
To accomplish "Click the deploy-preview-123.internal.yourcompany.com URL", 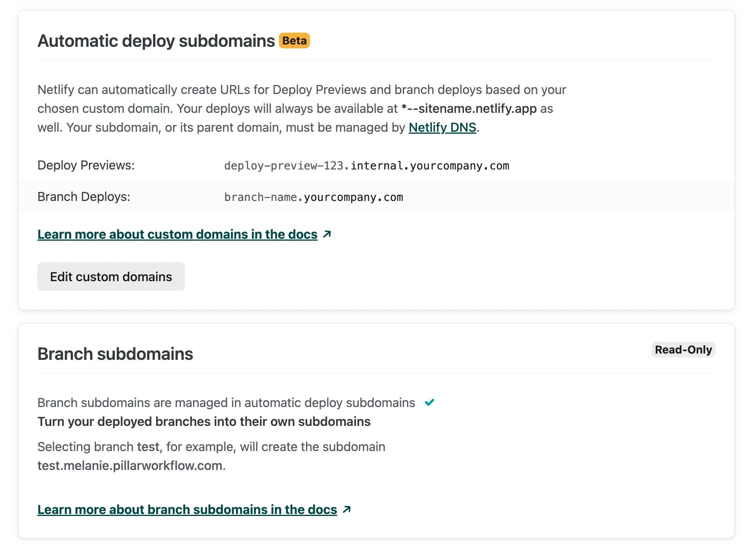I will click(x=367, y=166).
